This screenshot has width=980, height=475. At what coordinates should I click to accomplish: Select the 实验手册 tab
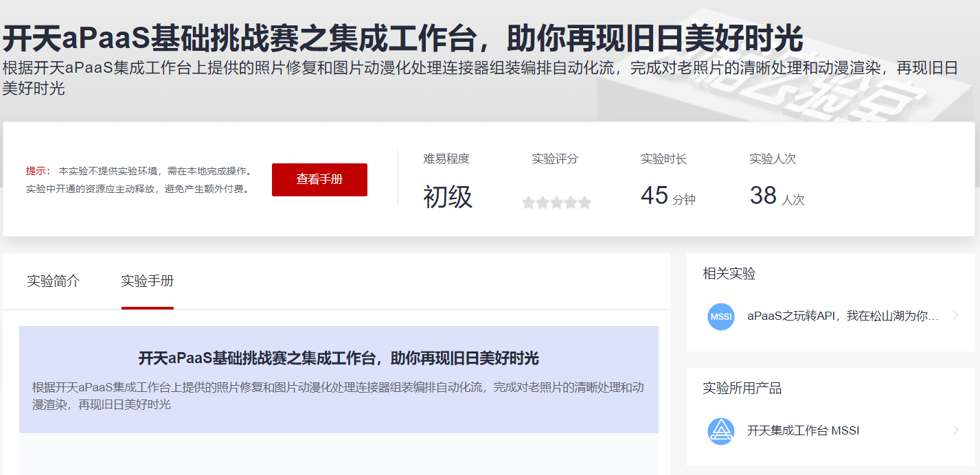point(147,281)
